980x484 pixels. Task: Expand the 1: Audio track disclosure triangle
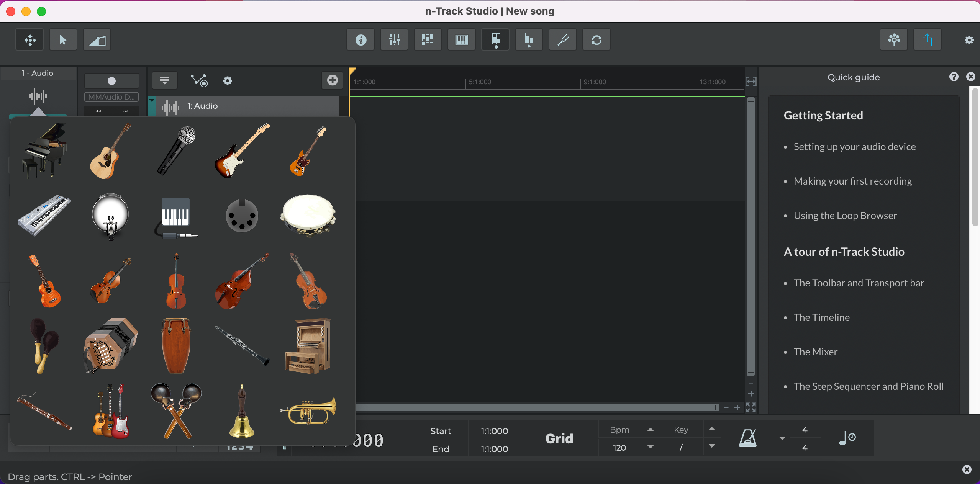point(152,101)
